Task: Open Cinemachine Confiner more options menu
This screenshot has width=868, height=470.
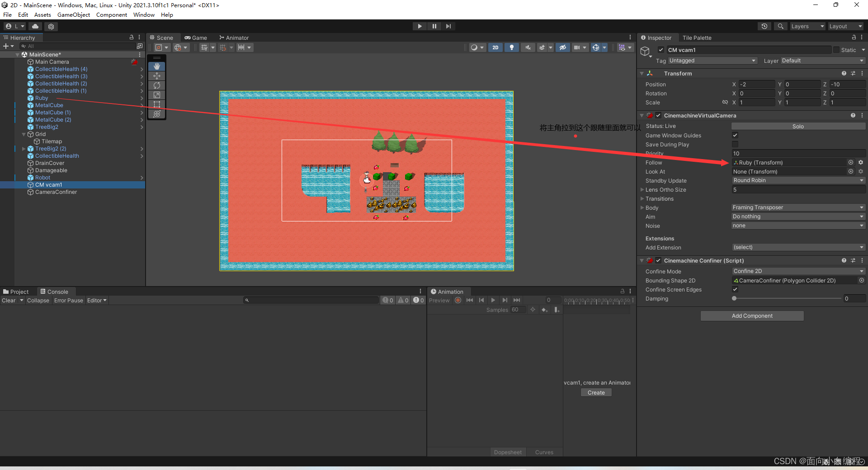Action: [862, 260]
